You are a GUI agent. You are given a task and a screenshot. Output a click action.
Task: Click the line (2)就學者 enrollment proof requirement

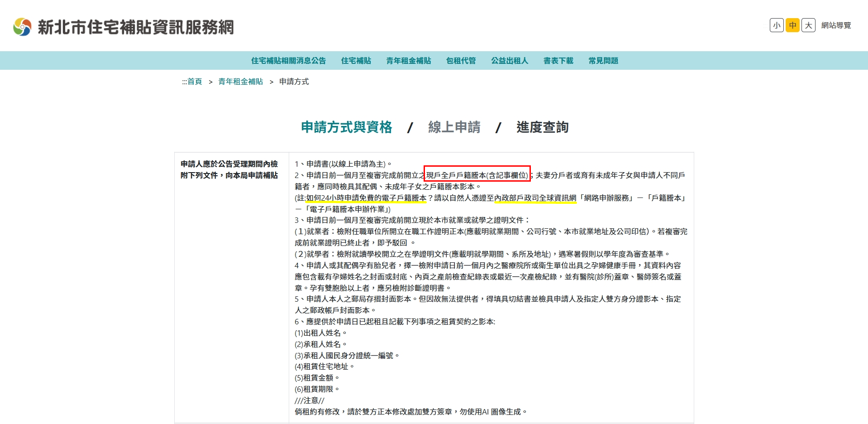coord(483,254)
